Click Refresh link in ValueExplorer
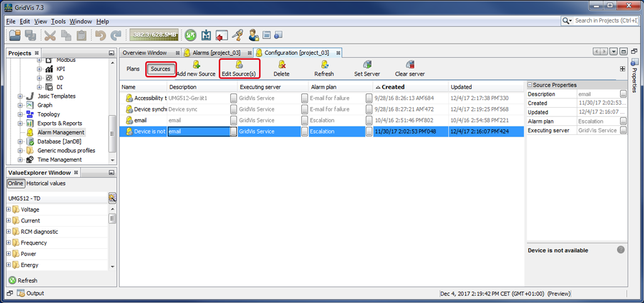The width and height of the screenshot is (644, 303). (28, 280)
